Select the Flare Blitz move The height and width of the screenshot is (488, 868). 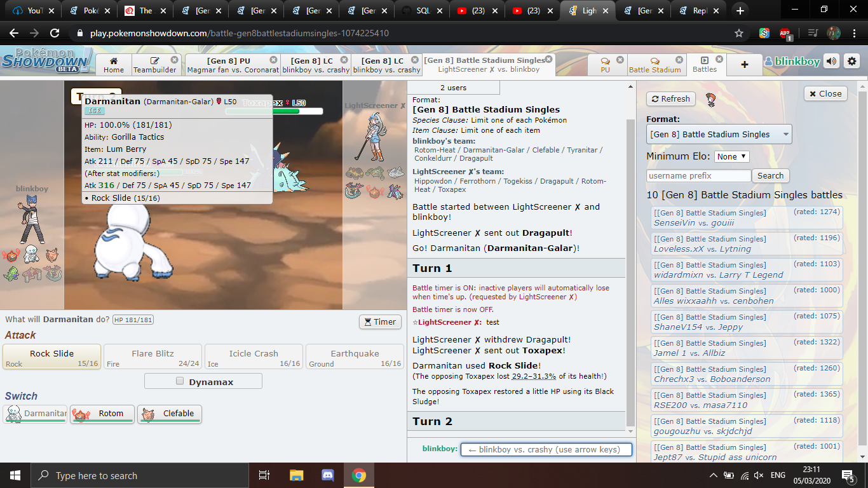[x=153, y=356]
